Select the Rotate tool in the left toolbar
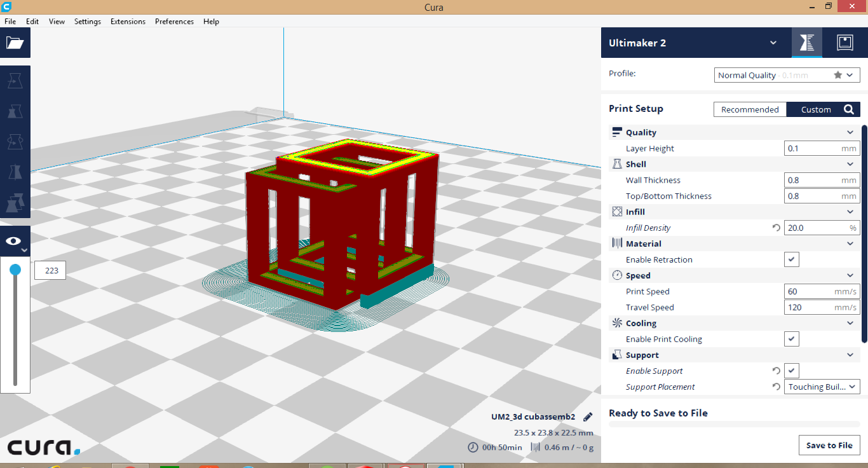The height and width of the screenshot is (468, 868). [x=15, y=142]
